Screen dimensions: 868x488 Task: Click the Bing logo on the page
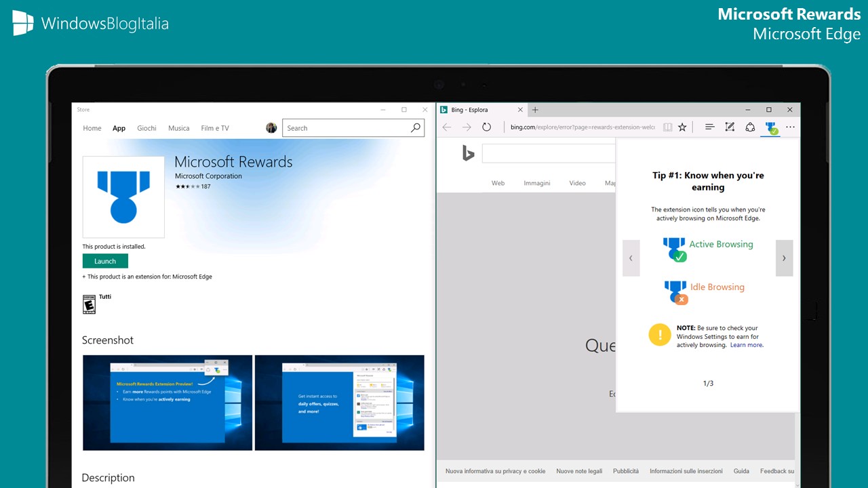click(x=468, y=154)
